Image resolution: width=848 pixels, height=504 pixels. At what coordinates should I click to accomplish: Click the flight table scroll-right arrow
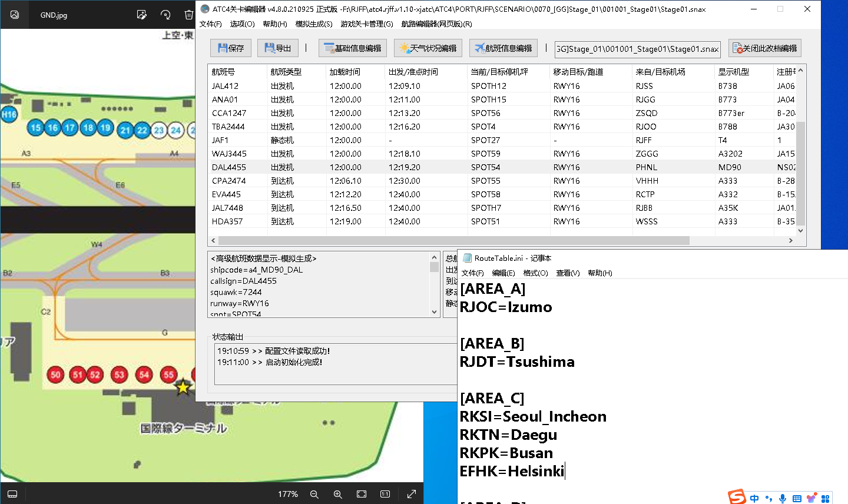791,240
